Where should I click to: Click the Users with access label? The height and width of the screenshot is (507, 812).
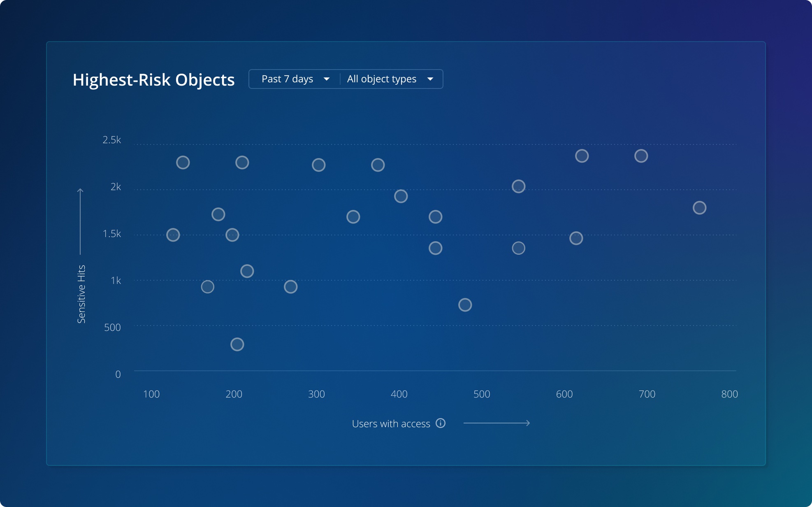pos(391,423)
